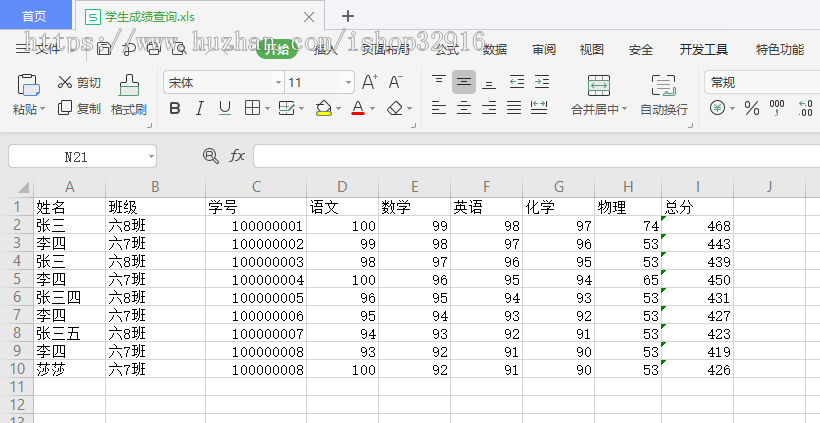820x423 pixels.
Task: Select the 总分 header cell
Action: 697,207
